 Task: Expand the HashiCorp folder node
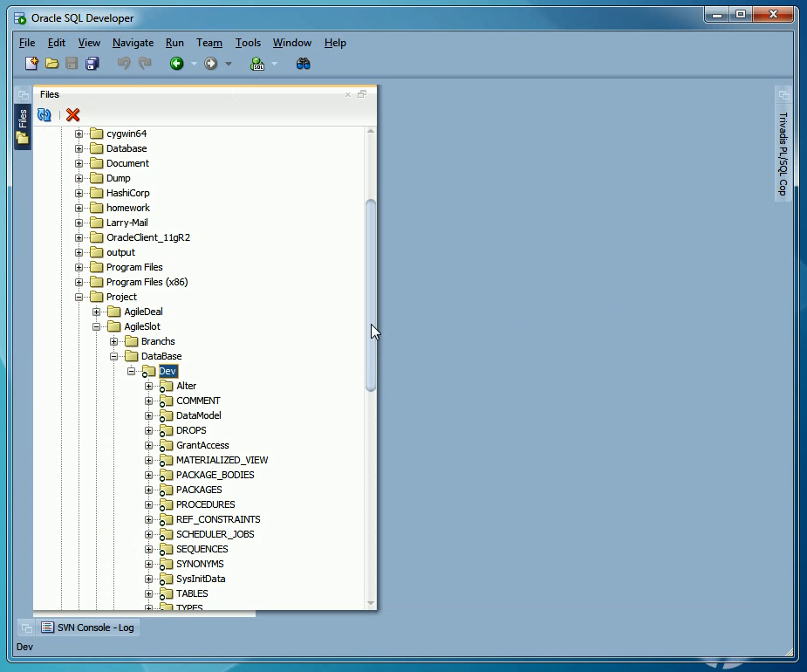79,193
